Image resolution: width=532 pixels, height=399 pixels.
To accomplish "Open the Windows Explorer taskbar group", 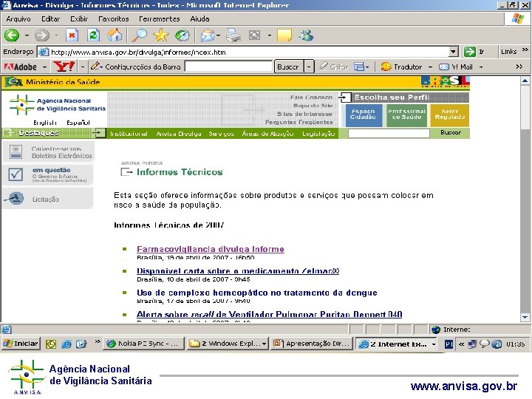I will 228,344.
